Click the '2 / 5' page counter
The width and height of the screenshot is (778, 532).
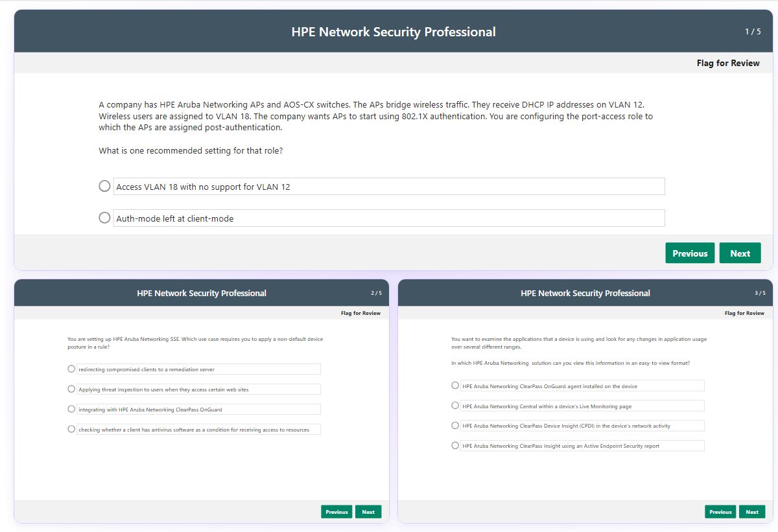[x=377, y=293]
